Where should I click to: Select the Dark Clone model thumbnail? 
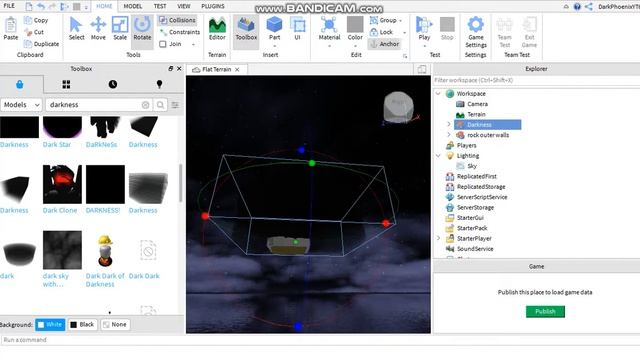(x=62, y=184)
